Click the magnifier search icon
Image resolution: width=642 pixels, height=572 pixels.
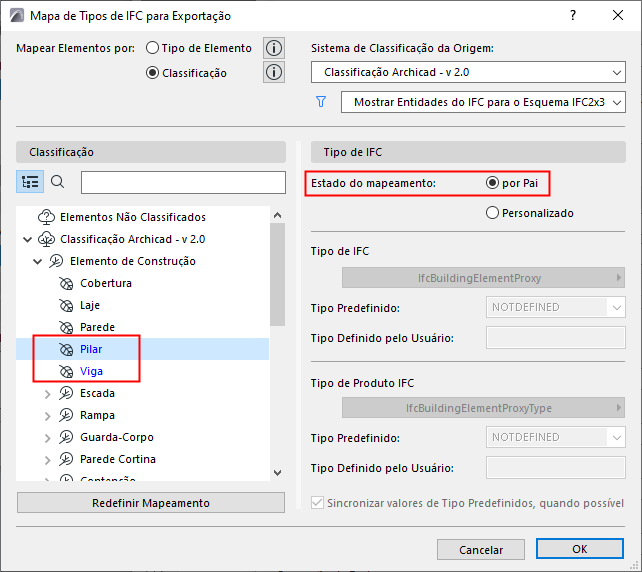(x=58, y=182)
